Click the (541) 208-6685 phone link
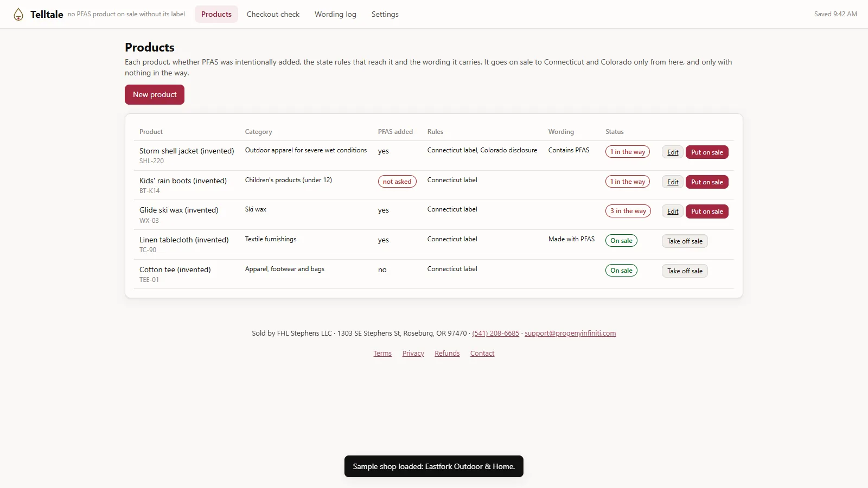 496,333
